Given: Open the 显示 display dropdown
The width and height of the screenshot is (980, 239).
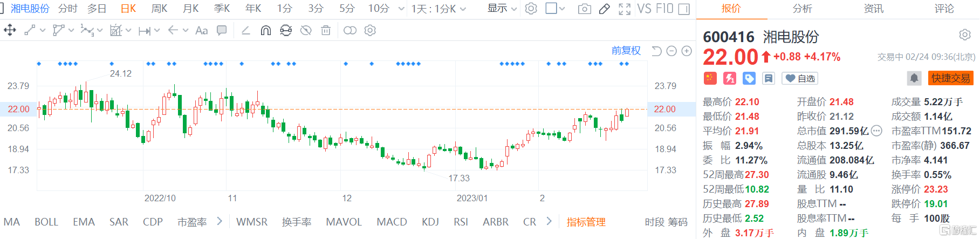Looking at the screenshot, I should [502, 9].
